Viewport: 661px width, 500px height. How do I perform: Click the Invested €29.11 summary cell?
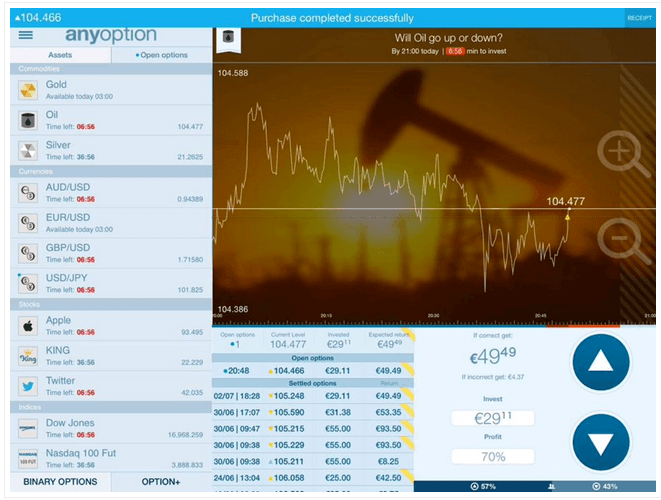coord(339,340)
